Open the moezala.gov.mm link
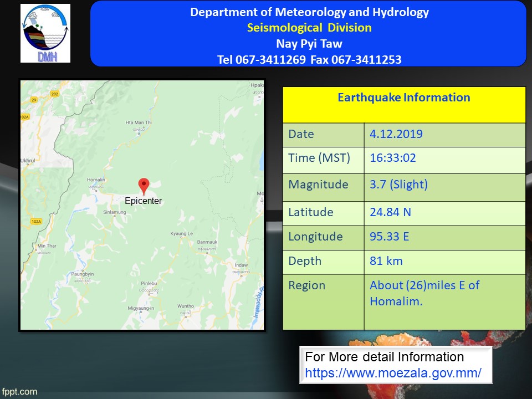Image resolution: width=532 pixels, height=399 pixels. 393,373
